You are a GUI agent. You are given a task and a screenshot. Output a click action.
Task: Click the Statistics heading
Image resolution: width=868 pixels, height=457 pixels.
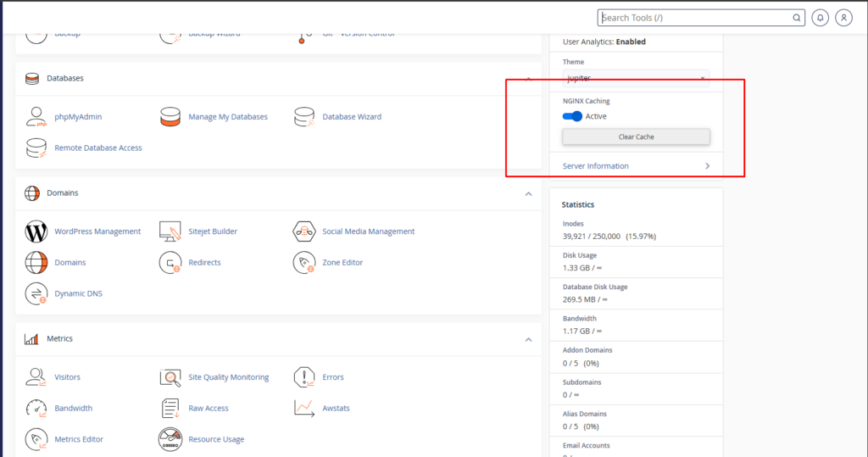(578, 204)
